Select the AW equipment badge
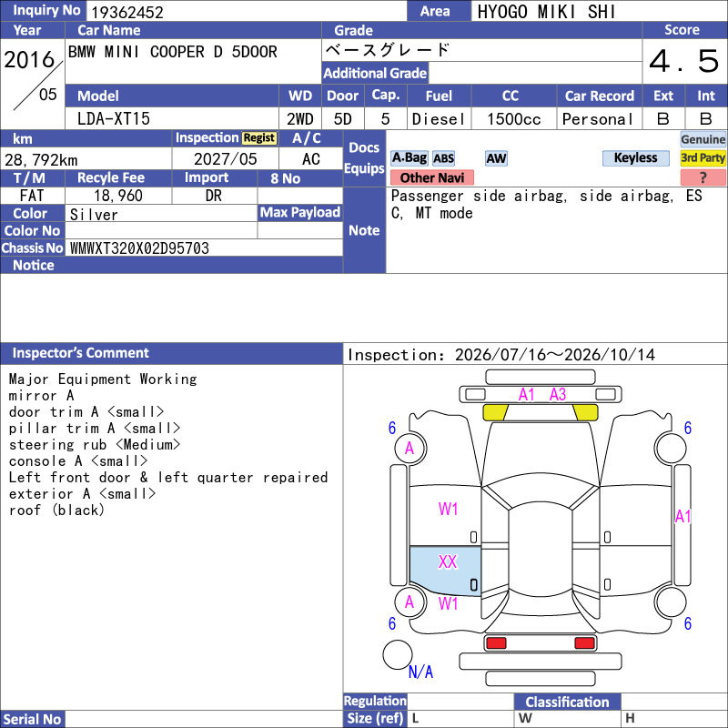This screenshot has width=728, height=728. (496, 158)
